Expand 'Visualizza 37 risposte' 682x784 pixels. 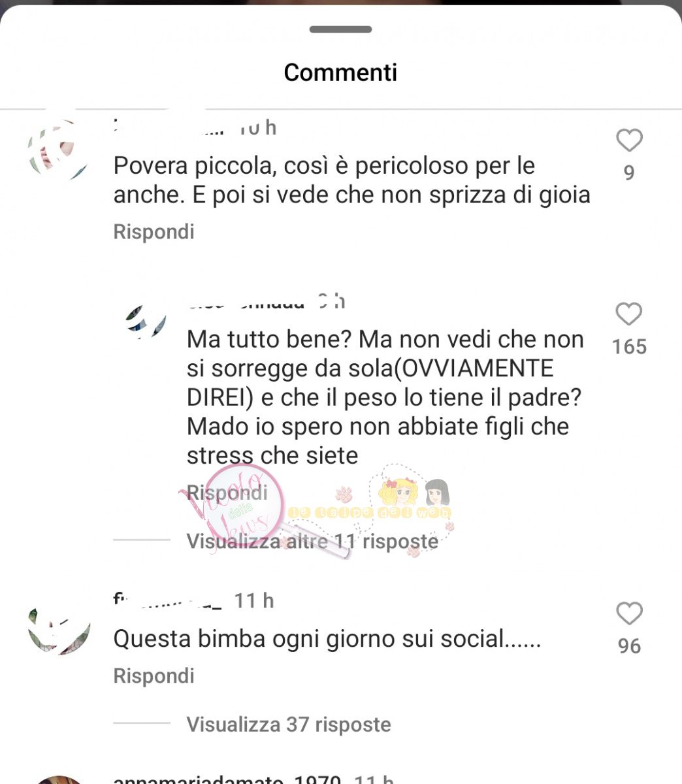click(289, 724)
